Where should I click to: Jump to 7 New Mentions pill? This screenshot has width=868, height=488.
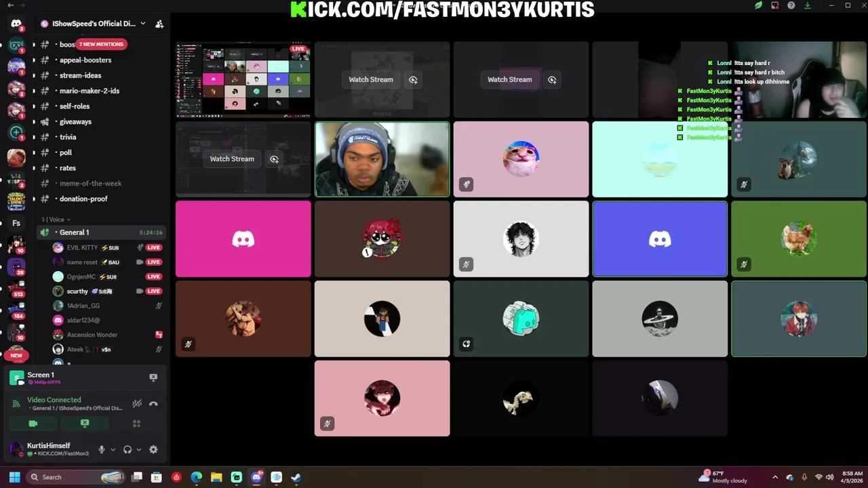[x=101, y=44]
